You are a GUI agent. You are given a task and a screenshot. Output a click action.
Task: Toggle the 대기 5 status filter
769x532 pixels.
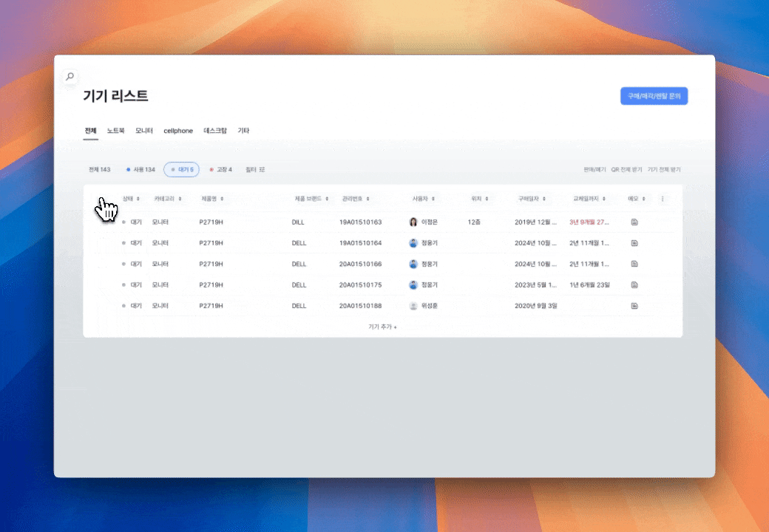pos(181,170)
